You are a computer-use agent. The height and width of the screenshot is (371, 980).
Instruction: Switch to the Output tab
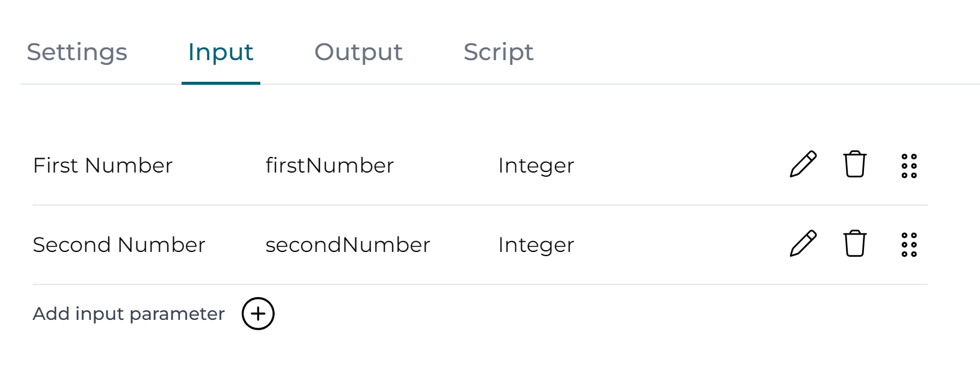coord(359,52)
